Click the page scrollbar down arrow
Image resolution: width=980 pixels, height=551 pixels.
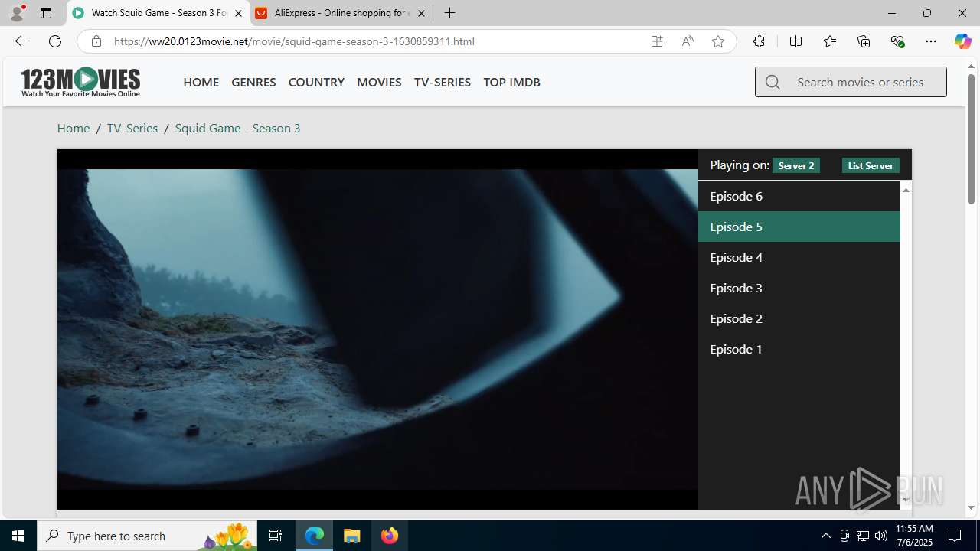pyautogui.click(x=971, y=507)
